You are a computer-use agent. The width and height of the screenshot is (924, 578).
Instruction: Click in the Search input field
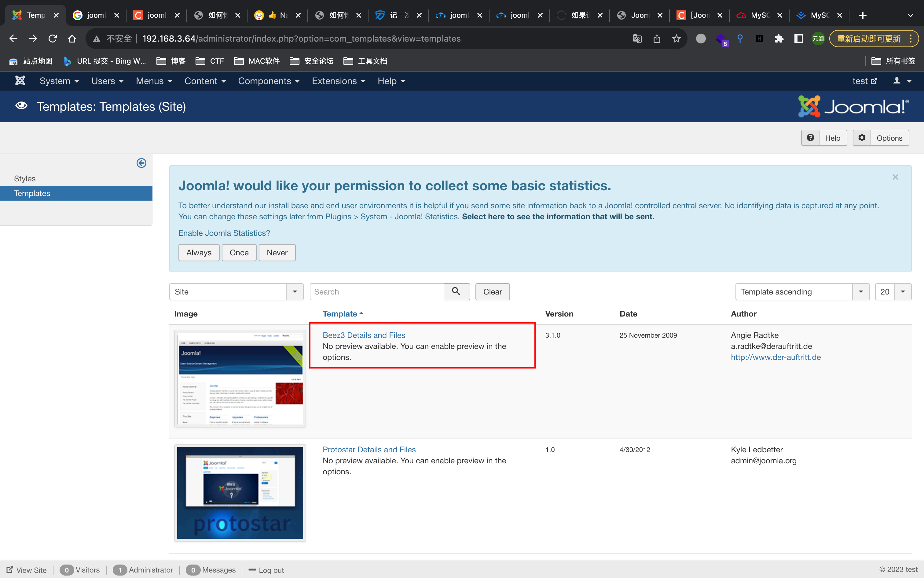[377, 292]
